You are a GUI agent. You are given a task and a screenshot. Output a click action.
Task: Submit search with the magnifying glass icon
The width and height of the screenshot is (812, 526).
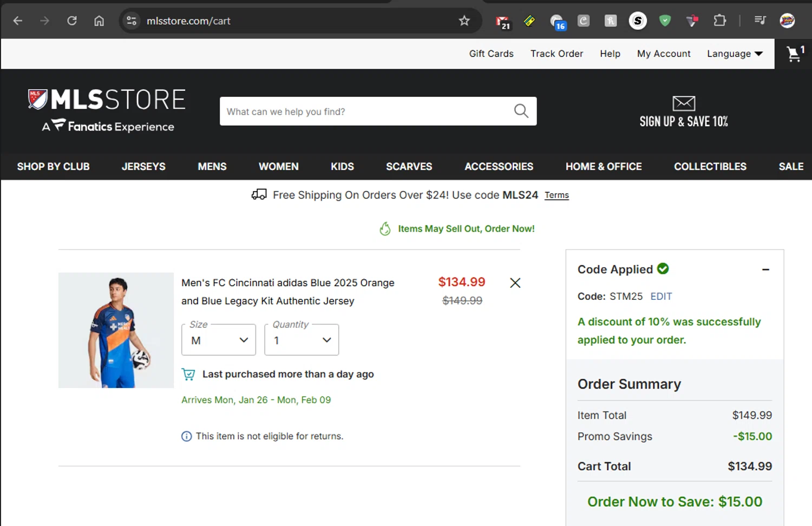(x=521, y=111)
